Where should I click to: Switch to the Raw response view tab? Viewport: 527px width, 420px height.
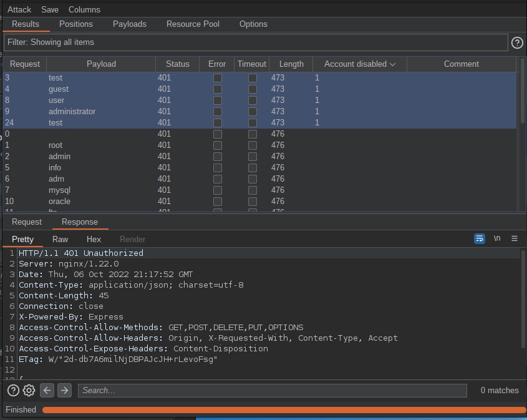pos(60,239)
